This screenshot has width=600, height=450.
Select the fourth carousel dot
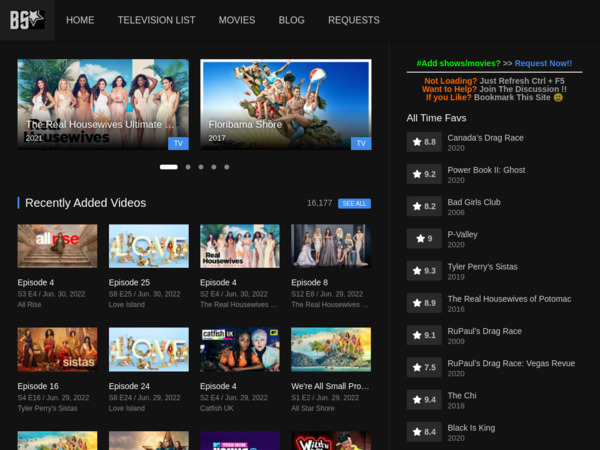pos(214,167)
